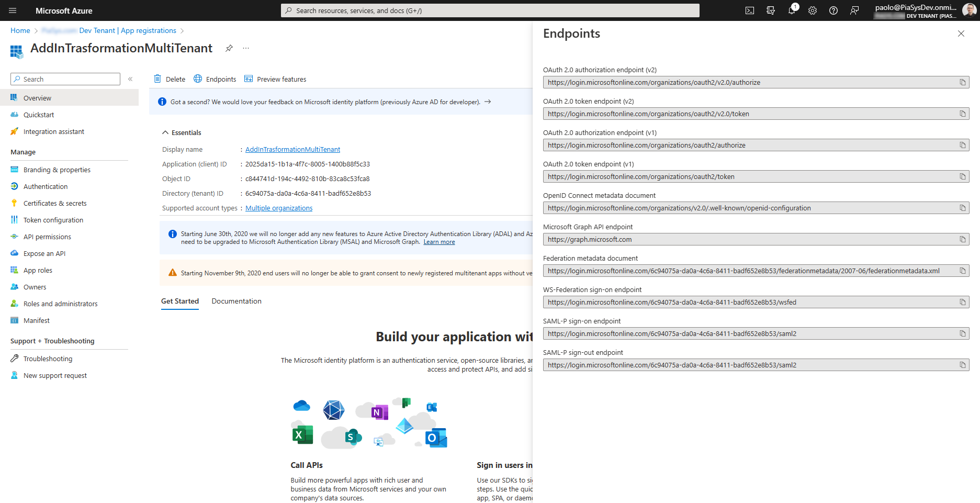Image resolution: width=980 pixels, height=503 pixels.
Task: Select Overview in left menu
Action: click(x=69, y=98)
